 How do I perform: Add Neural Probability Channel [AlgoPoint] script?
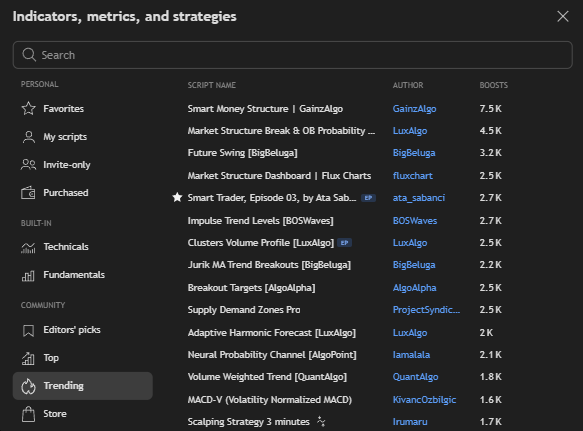[x=272, y=355]
